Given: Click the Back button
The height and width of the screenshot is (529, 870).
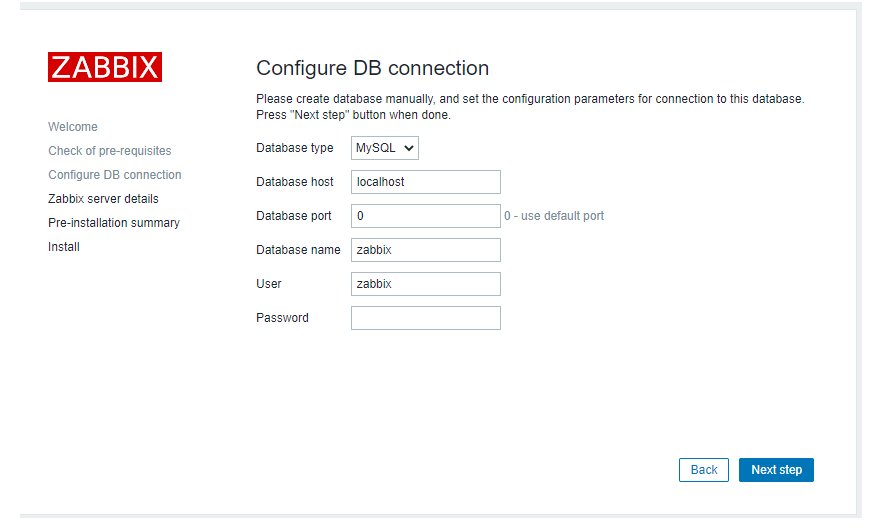Looking at the screenshot, I should (x=704, y=470).
